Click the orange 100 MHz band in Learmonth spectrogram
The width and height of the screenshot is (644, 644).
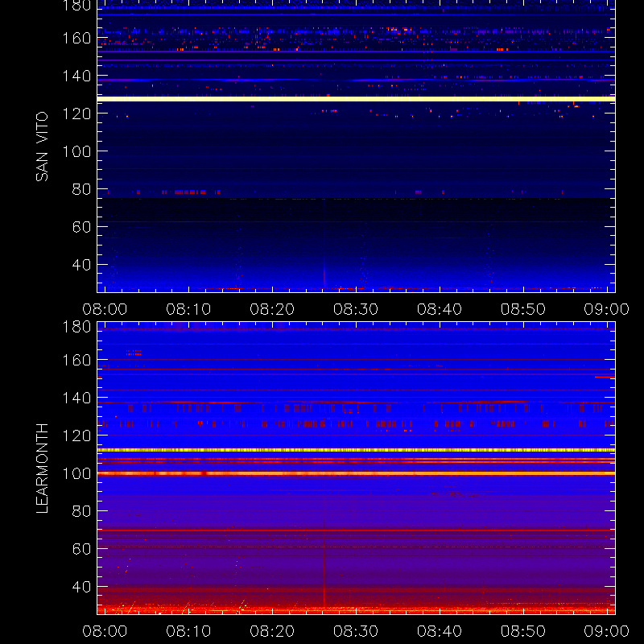click(x=356, y=473)
